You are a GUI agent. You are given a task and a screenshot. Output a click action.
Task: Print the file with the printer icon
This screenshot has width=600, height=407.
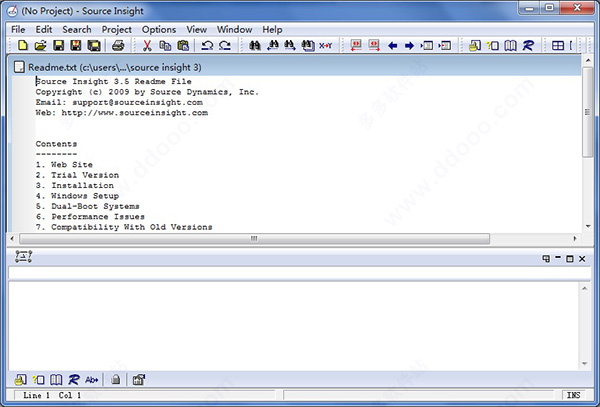pyautogui.click(x=118, y=46)
